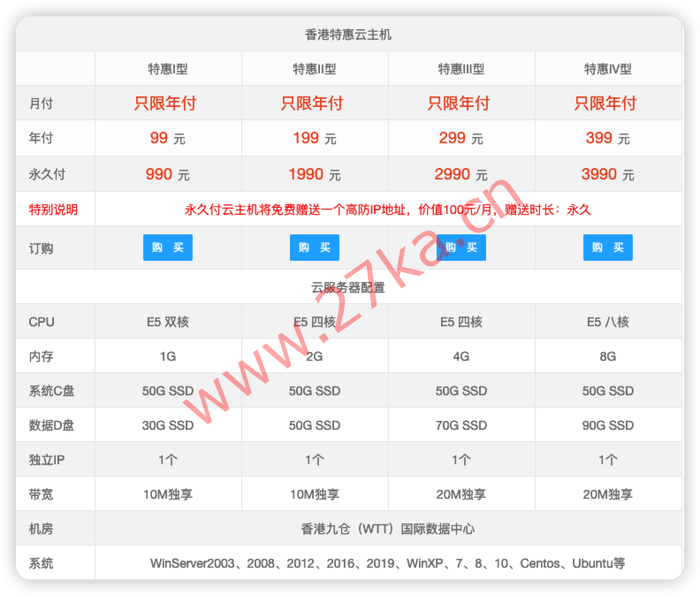This screenshot has width=700, height=596.
Task: Click the 3990 元 permanent price
Action: click(607, 174)
